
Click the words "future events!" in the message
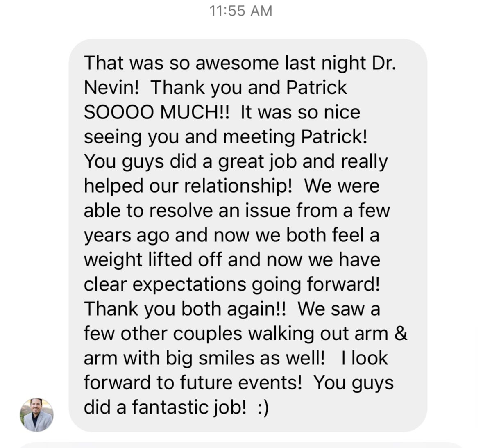pyautogui.click(x=240, y=382)
